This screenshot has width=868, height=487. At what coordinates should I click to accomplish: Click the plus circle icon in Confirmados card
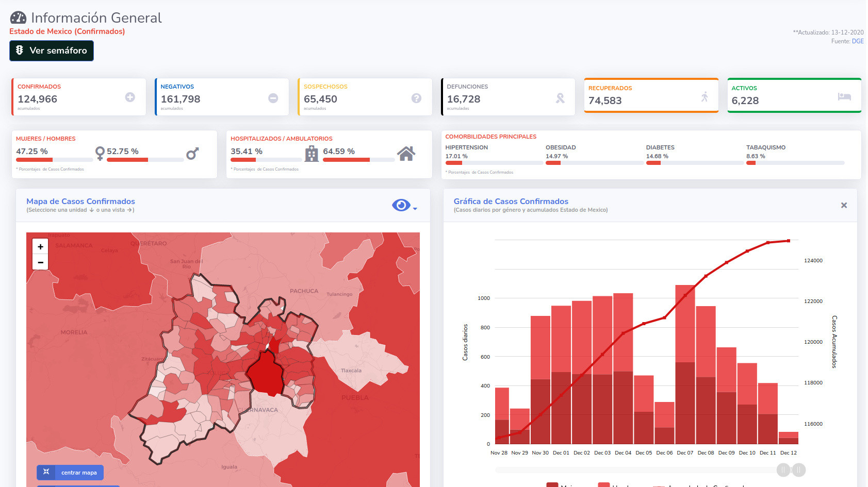[130, 97]
